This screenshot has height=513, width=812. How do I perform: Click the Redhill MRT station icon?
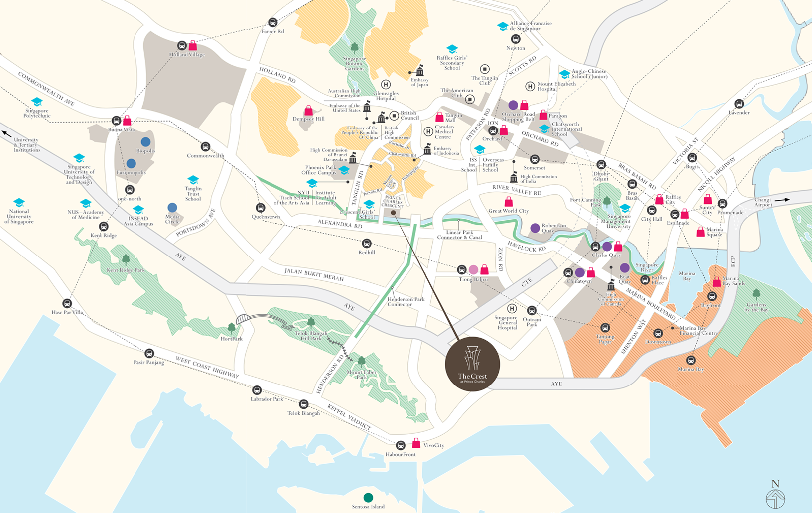(366, 244)
